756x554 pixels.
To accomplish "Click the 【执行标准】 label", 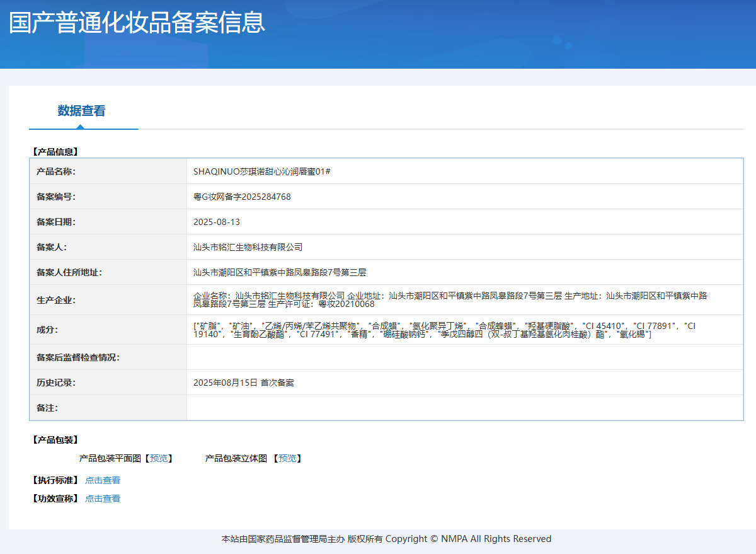I will point(55,480).
